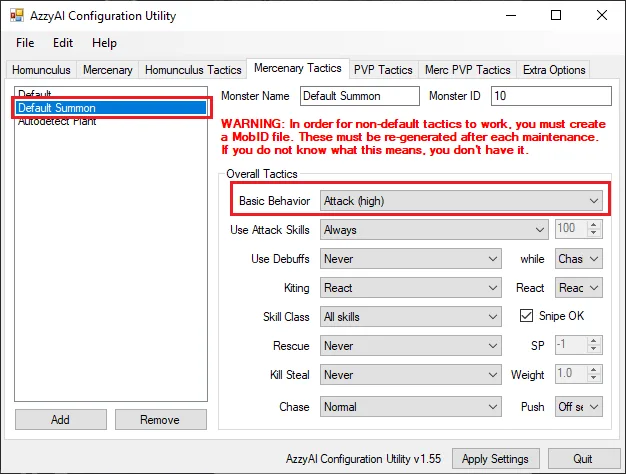This screenshot has width=626, height=474.
Task: Open the Extra Options tab
Action: [554, 70]
